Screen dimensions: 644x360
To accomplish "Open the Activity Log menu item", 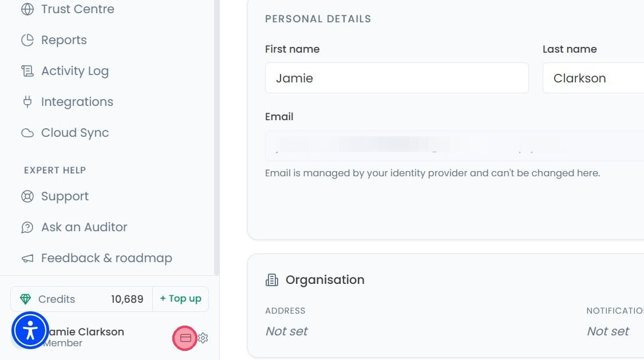I will (x=75, y=71).
